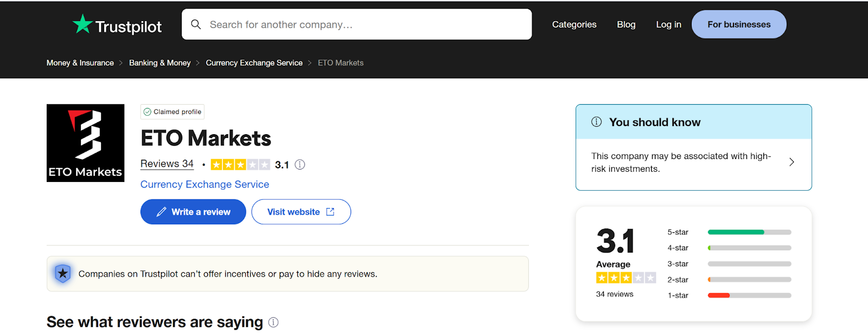Filter by 5-star rating bar

pyautogui.click(x=749, y=232)
